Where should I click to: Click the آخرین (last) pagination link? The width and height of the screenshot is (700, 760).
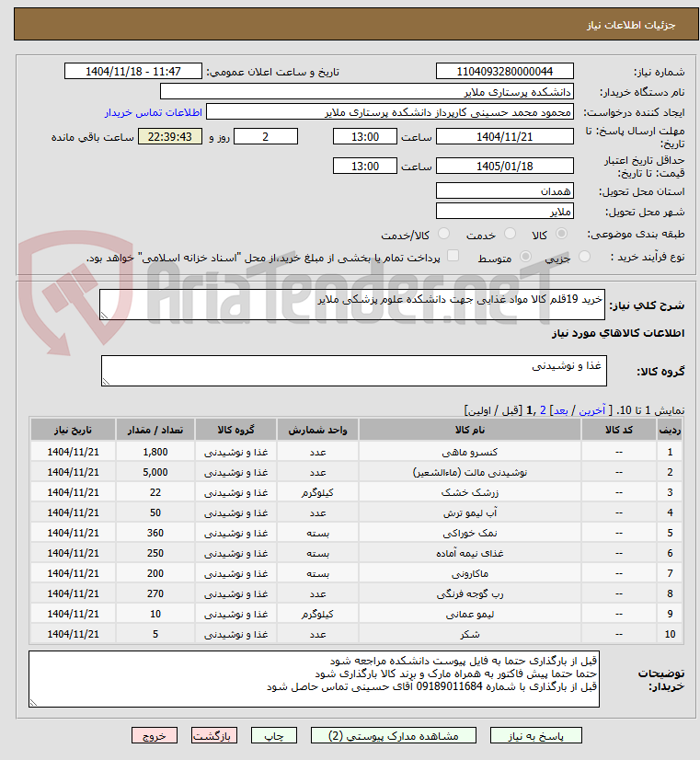pyautogui.click(x=592, y=410)
